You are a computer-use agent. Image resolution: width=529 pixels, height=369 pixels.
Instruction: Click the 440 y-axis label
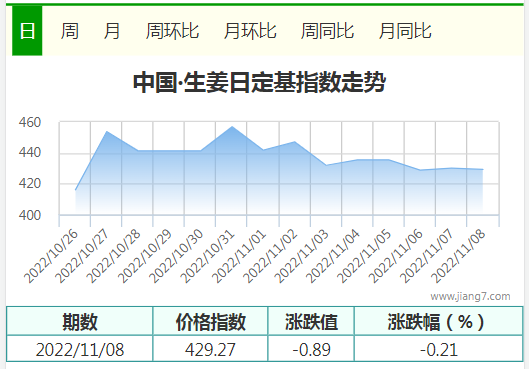tap(30, 152)
